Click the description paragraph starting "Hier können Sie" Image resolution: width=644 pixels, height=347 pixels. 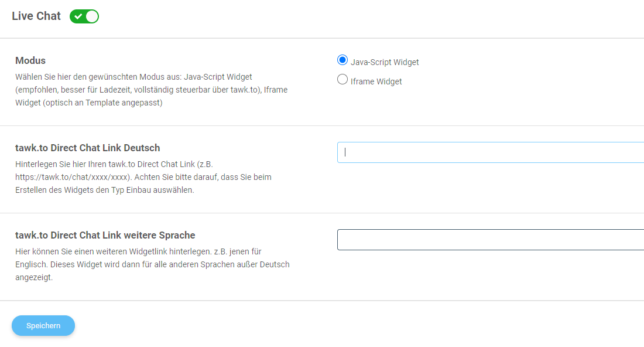(152, 264)
